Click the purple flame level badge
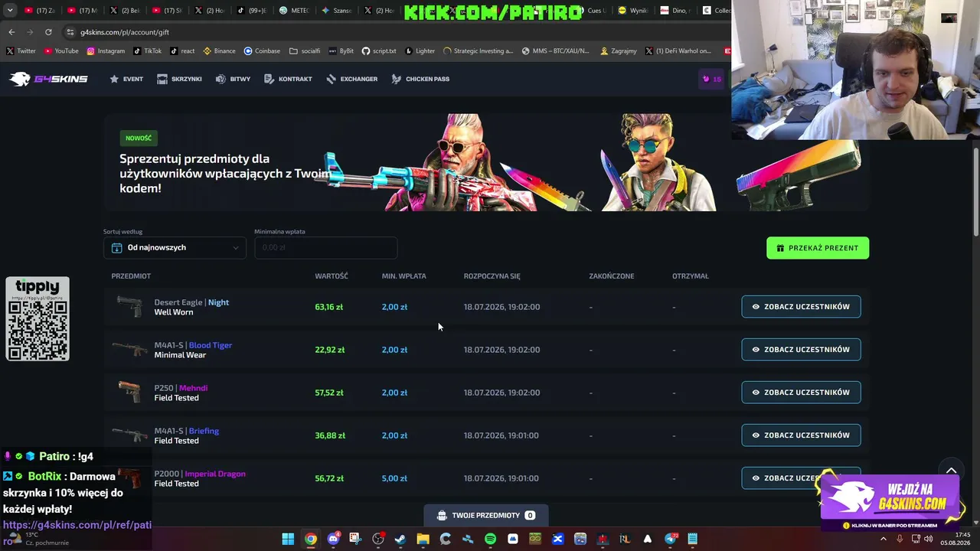 (711, 79)
